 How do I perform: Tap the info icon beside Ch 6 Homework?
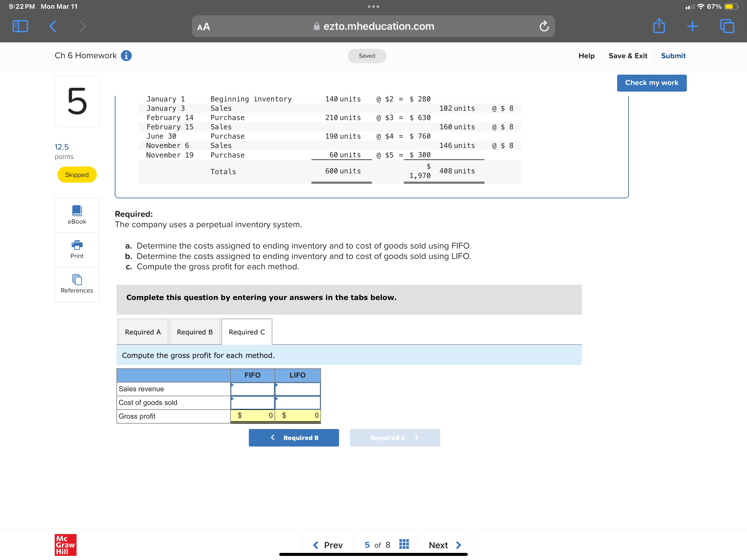tap(126, 56)
